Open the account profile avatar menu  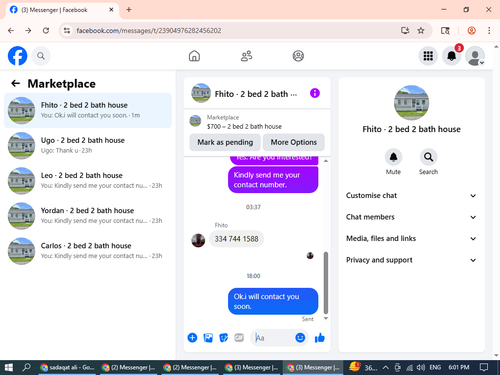475,56
